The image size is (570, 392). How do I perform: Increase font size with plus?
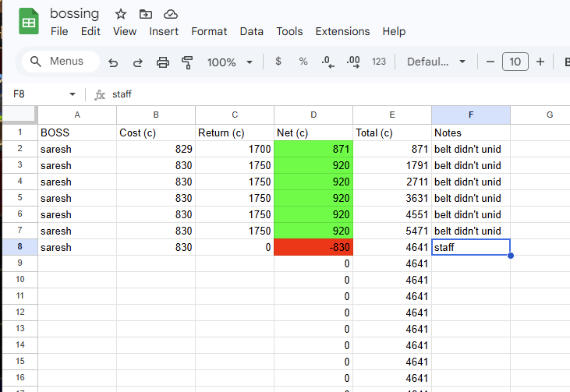click(540, 62)
